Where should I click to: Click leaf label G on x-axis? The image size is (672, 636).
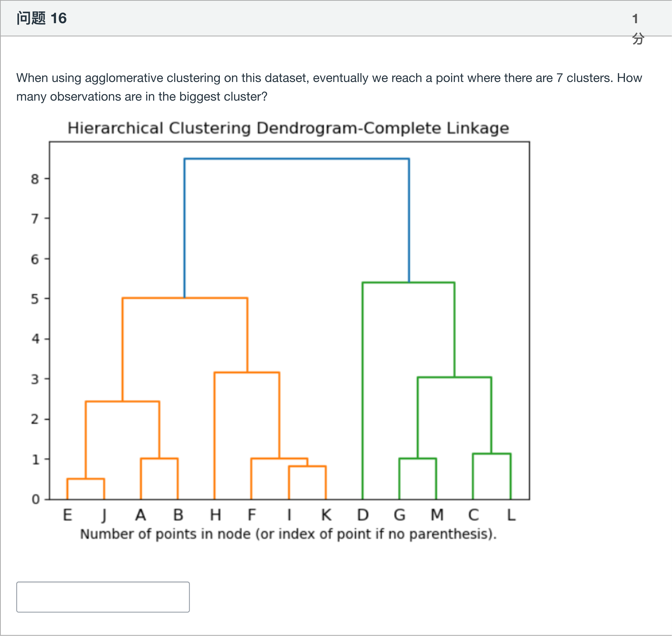click(x=400, y=515)
